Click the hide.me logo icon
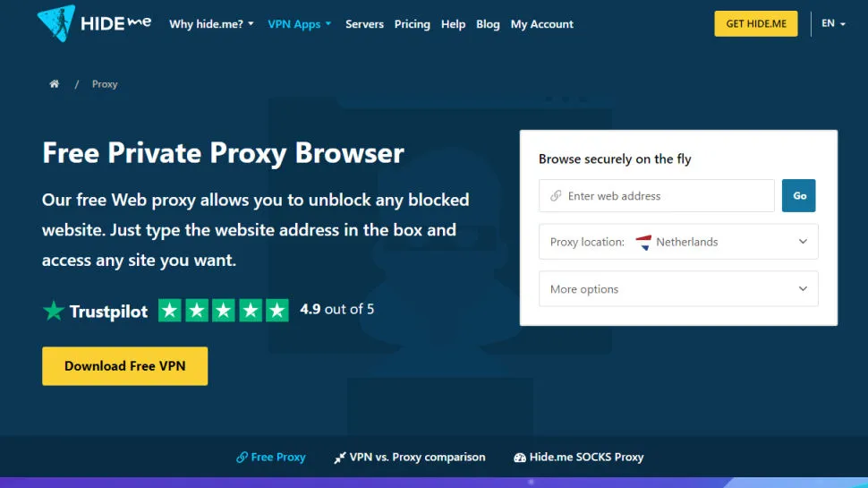868x488 pixels. tap(56, 23)
